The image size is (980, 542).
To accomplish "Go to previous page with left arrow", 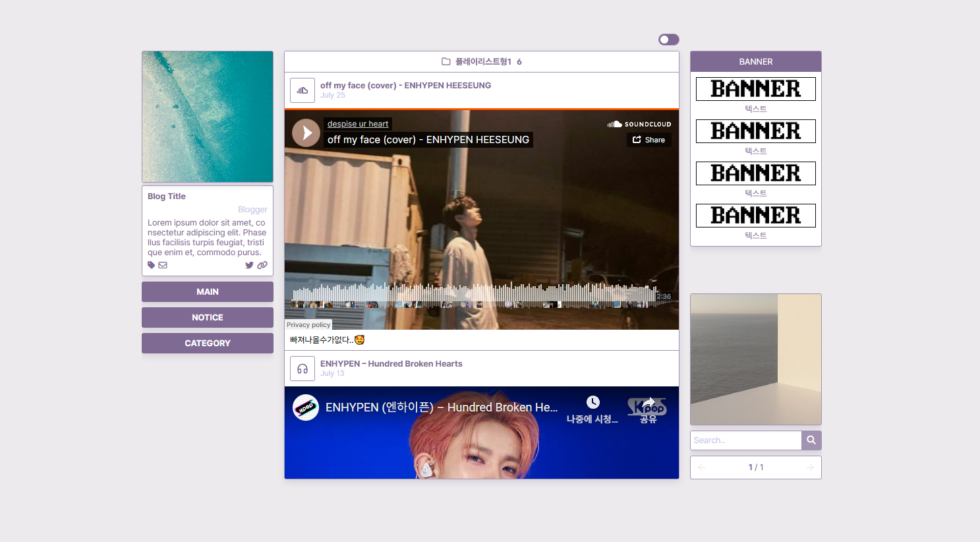I will (702, 467).
